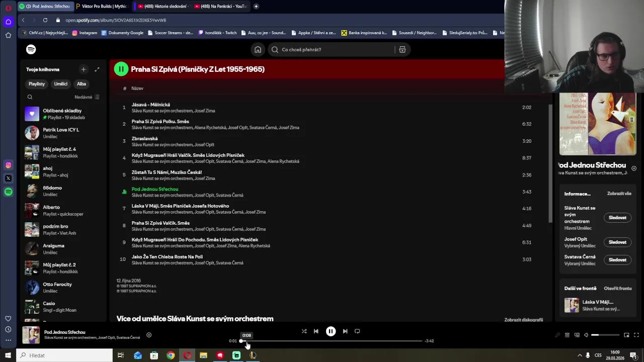Open Windows Start menu
This screenshot has width=644, height=362.
click(x=8, y=355)
